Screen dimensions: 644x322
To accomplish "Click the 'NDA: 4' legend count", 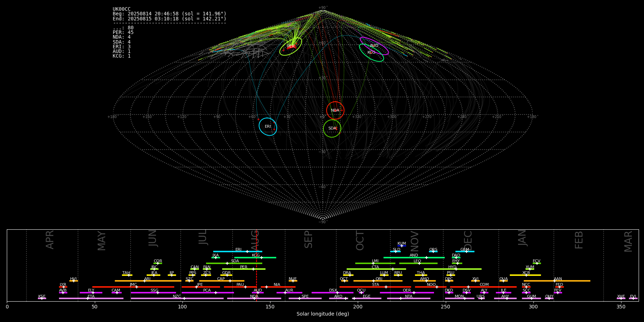I will 122,37.
